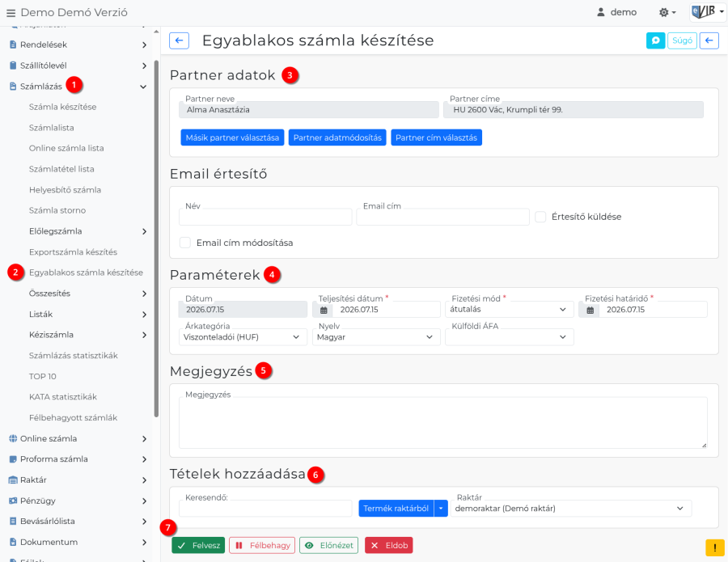Screen dimensions: 728x562
Task: Open calendar icon for Teljesítési dátum
Action: point(324,310)
